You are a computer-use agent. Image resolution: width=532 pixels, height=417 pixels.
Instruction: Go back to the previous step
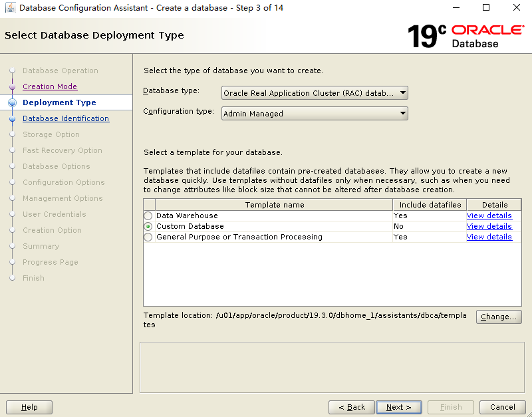click(x=351, y=407)
